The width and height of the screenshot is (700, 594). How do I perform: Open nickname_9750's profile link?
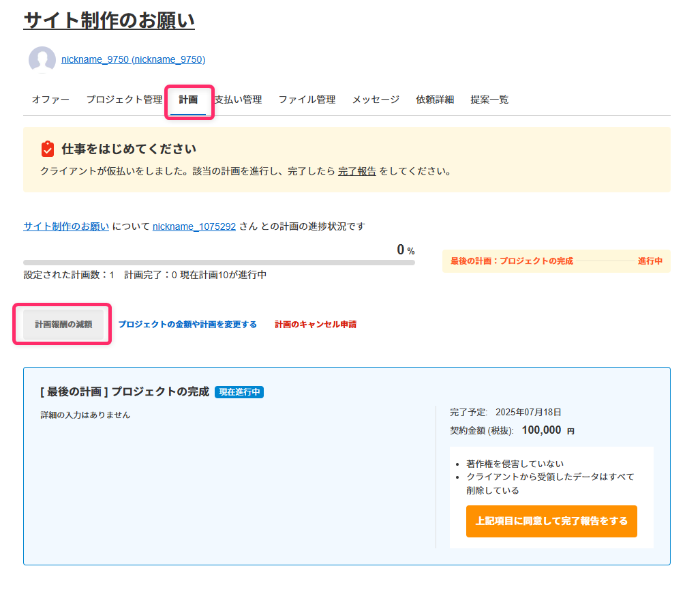tap(132, 59)
